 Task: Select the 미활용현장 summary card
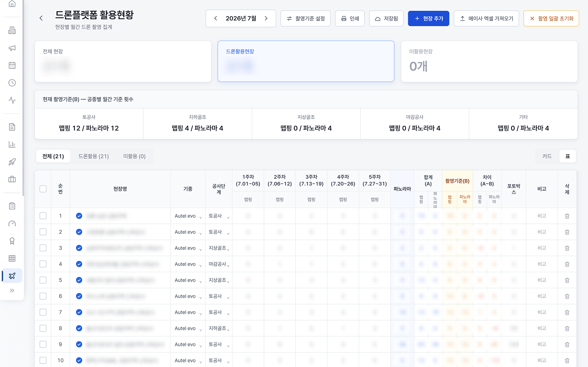tap(489, 61)
